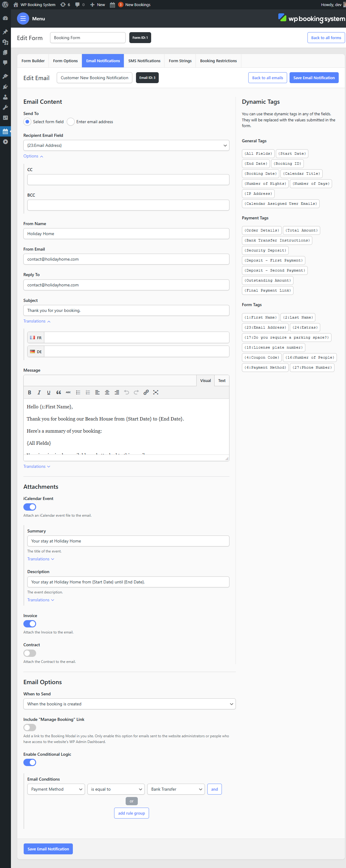346x868 pixels.
Task: Expand the Summary Translations section
Action: click(41, 559)
